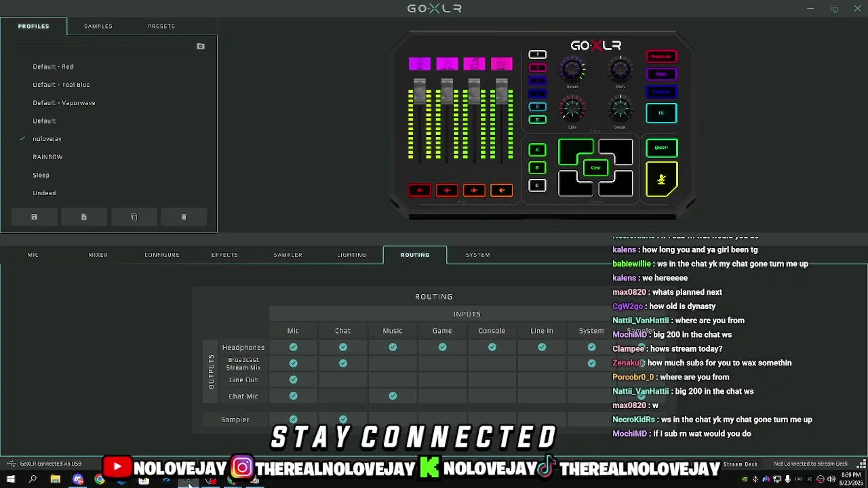Toggle Line In routing to Headphones
Viewport: 868px width, 488px height.
tap(542, 347)
